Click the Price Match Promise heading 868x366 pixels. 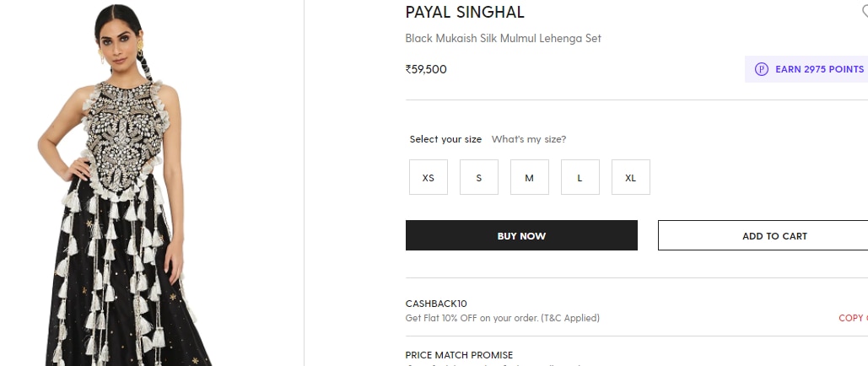coord(459,355)
